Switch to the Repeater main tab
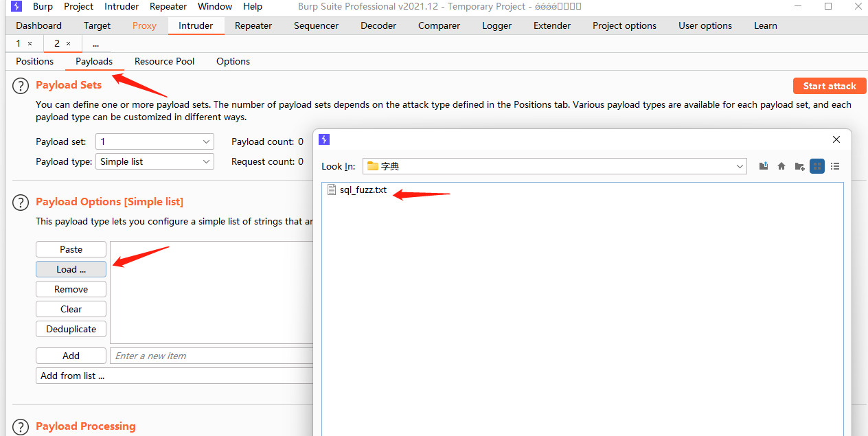 (x=253, y=25)
